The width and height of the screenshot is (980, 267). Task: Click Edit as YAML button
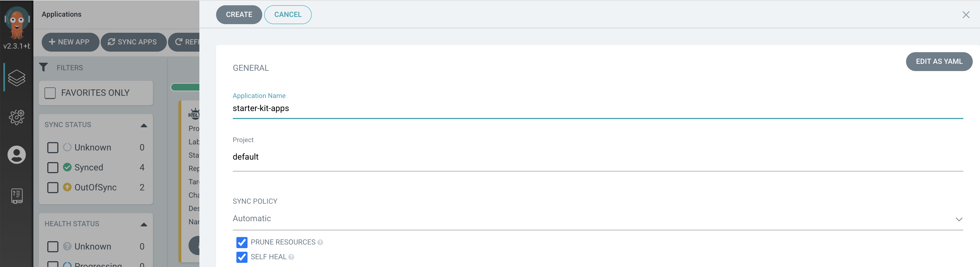(939, 62)
